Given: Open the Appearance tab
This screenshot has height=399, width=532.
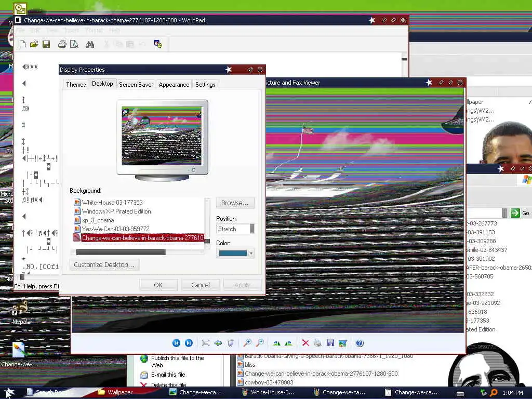Looking at the screenshot, I should click(x=174, y=85).
